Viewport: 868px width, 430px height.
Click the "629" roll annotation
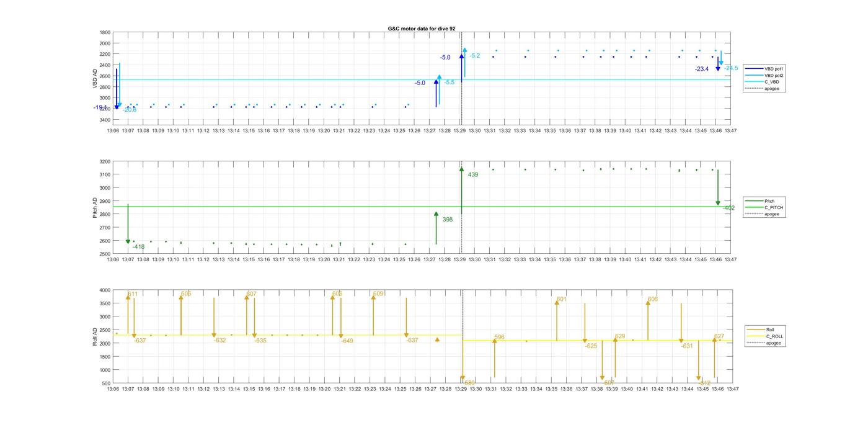[620, 337]
